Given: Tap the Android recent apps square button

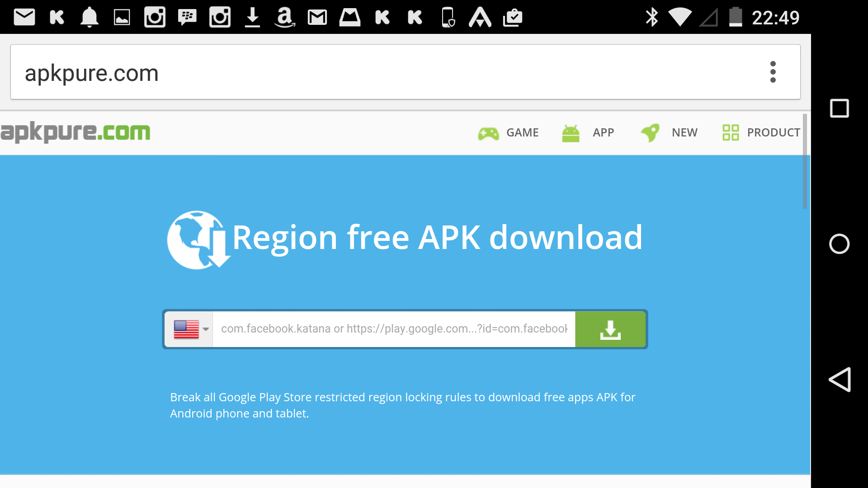Looking at the screenshot, I should pyautogui.click(x=840, y=108).
